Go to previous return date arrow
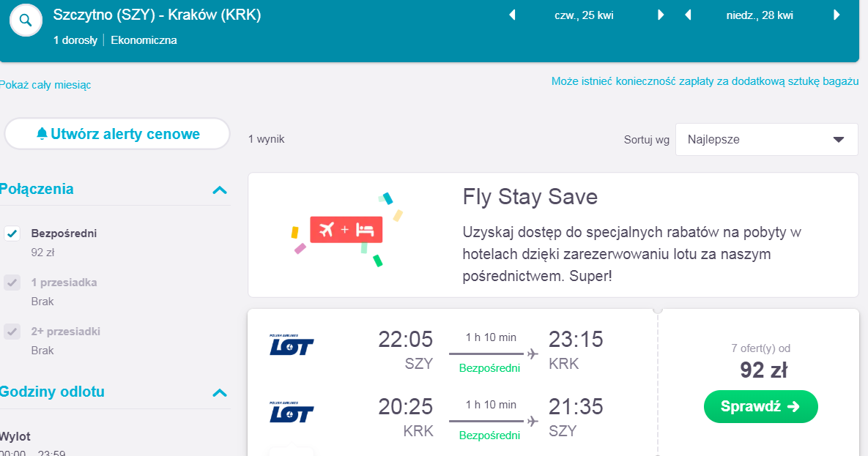 tap(688, 15)
